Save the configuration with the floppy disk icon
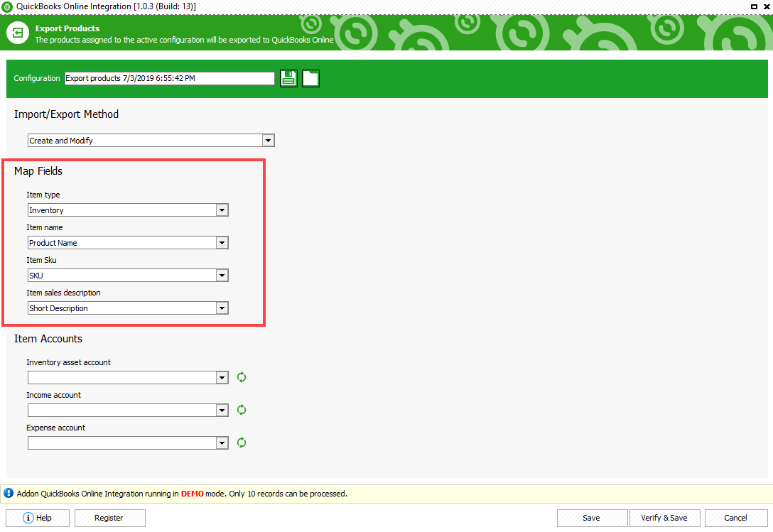773x532 pixels. pos(289,78)
